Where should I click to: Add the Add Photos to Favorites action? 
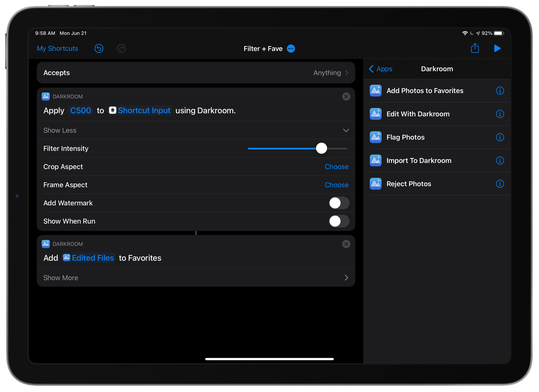(x=425, y=91)
